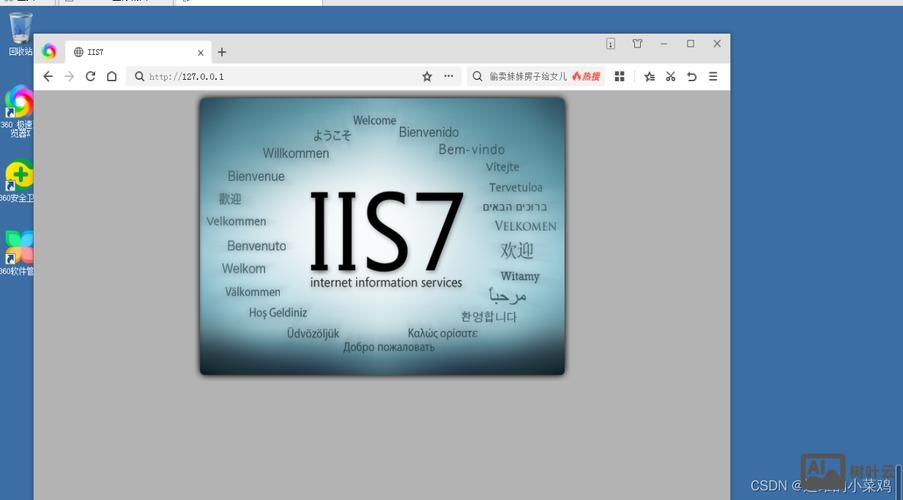Open the 360 software manager desktop shortcut
Image resolution: width=903 pixels, height=500 pixels.
coord(17,253)
